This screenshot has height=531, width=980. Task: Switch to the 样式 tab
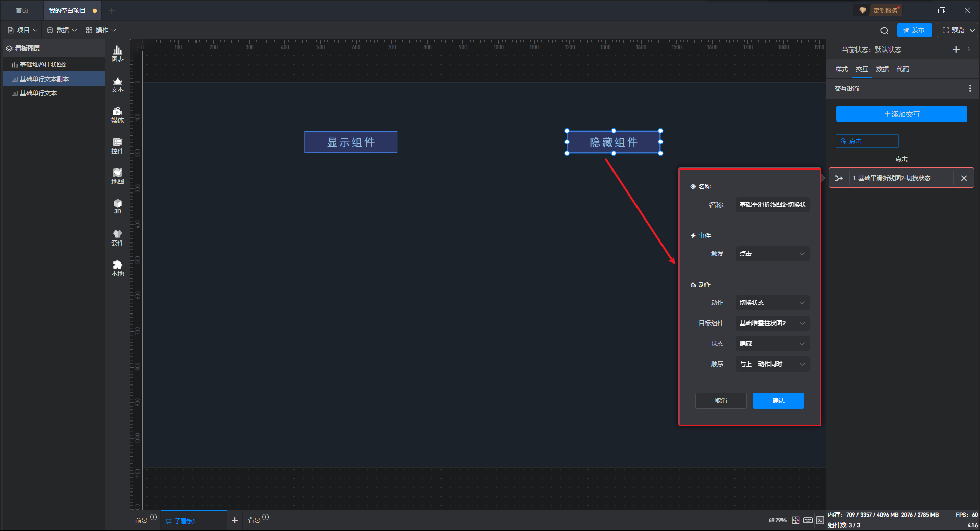click(x=841, y=69)
